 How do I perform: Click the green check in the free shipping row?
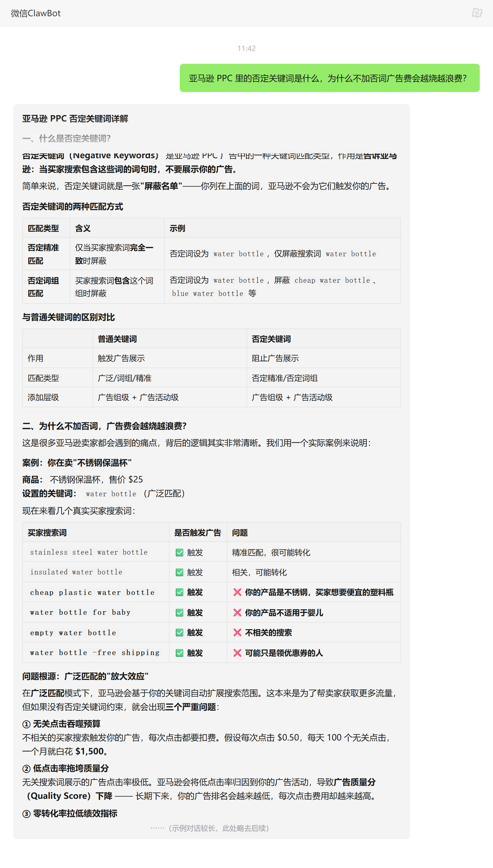click(x=179, y=653)
